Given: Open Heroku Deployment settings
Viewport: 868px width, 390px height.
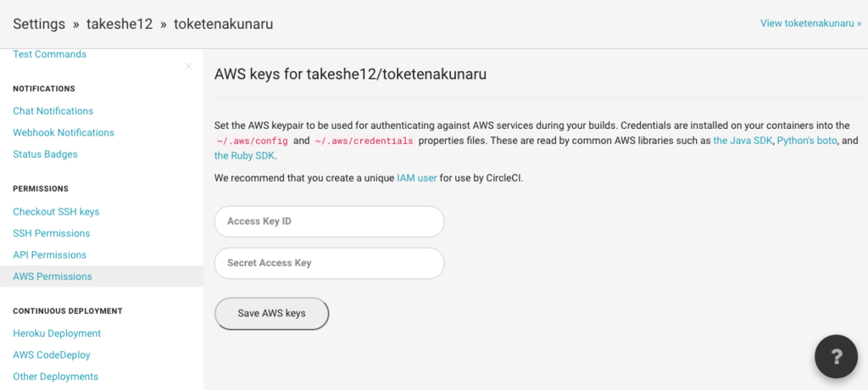Looking at the screenshot, I should pyautogui.click(x=57, y=334).
